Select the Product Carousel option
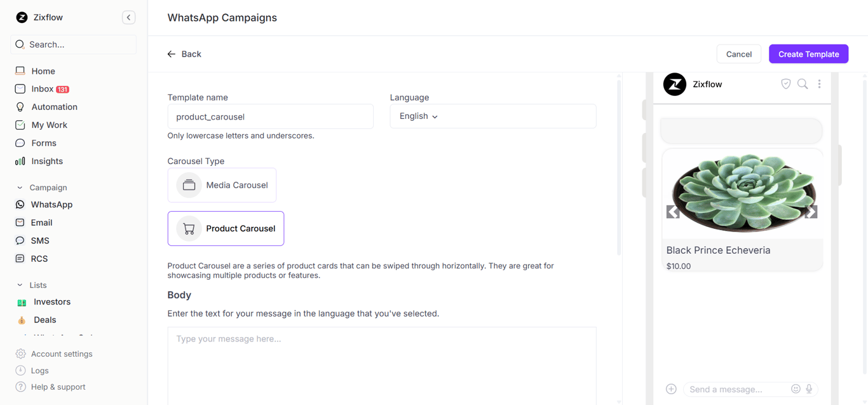This screenshot has height=405, width=868. click(x=226, y=228)
